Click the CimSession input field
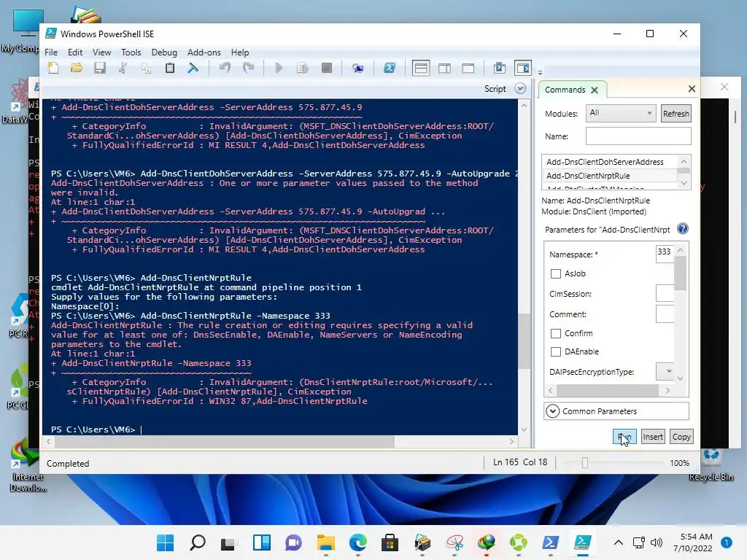Image resolution: width=747 pixels, height=560 pixels. tap(665, 293)
